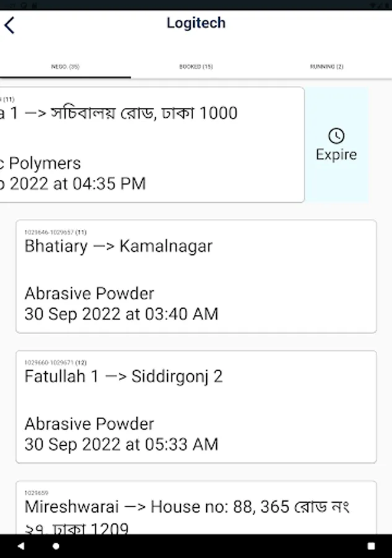Tap Android home circle button
The image size is (392, 558).
pos(56,546)
